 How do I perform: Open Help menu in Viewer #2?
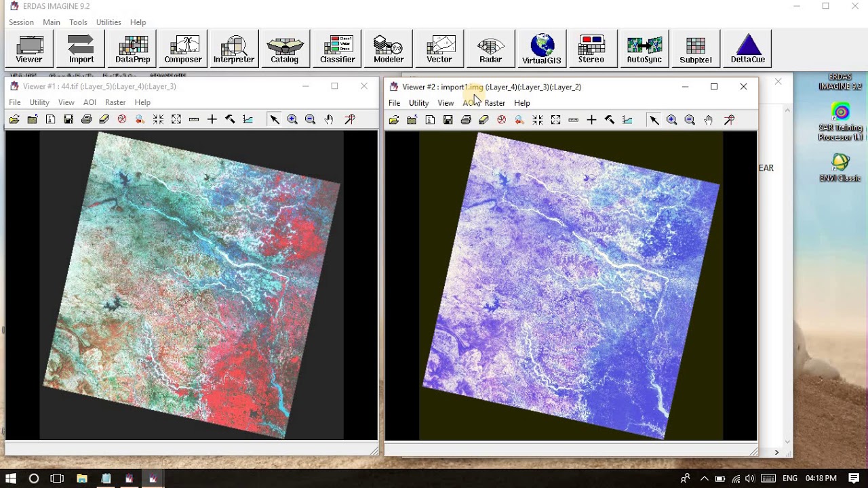point(522,103)
